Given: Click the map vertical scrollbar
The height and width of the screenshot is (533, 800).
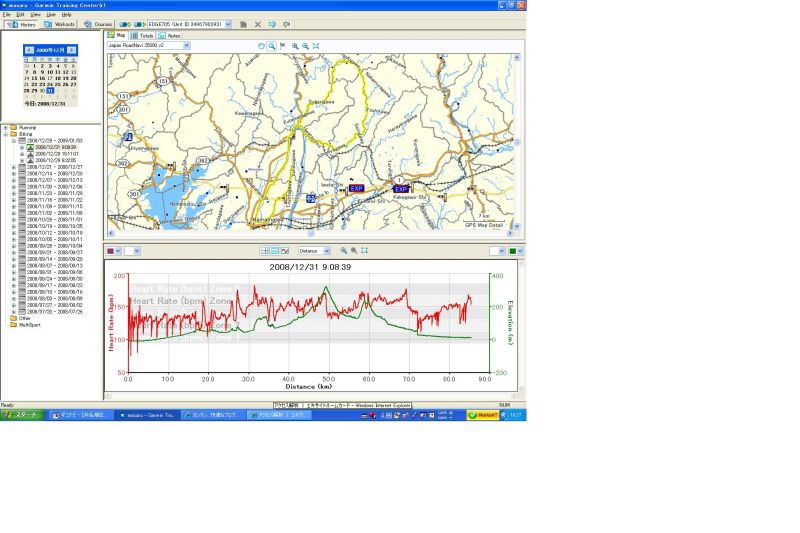Looking at the screenshot, I should [517, 142].
